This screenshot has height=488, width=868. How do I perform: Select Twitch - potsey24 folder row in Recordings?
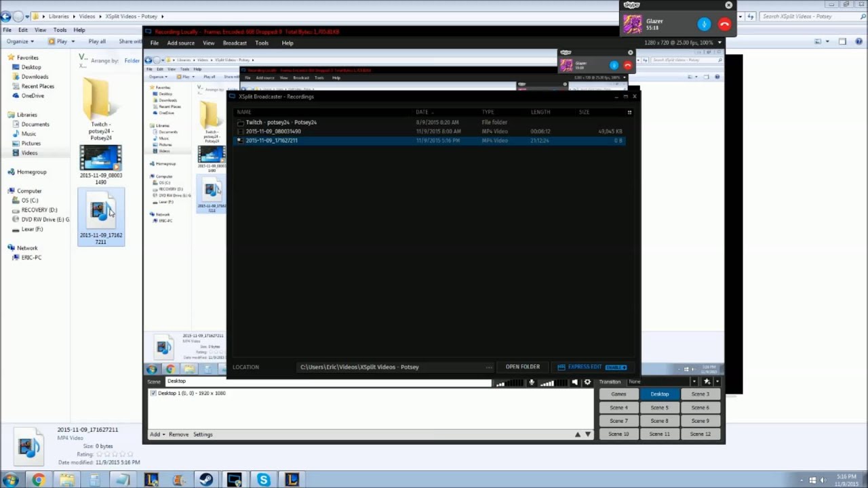tap(429, 123)
